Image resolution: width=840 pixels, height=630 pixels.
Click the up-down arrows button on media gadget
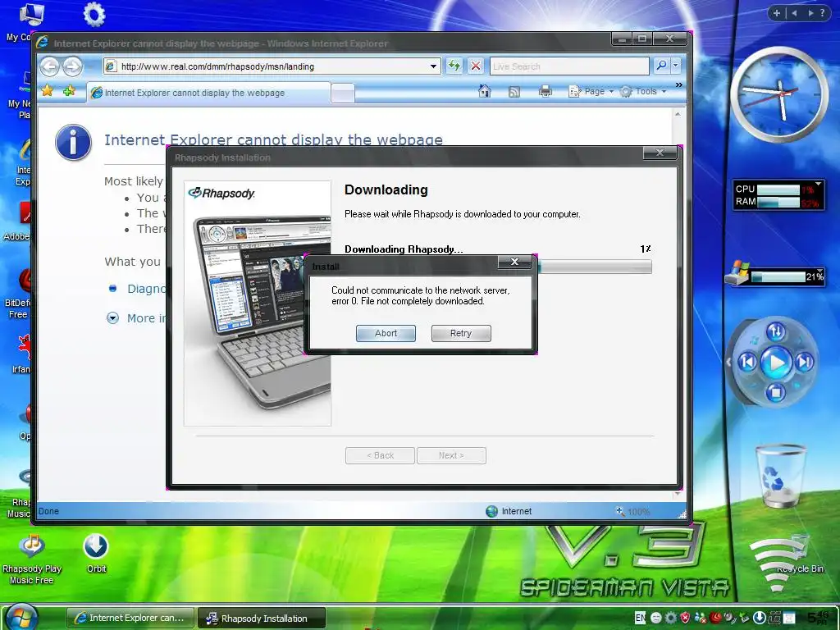click(x=776, y=331)
